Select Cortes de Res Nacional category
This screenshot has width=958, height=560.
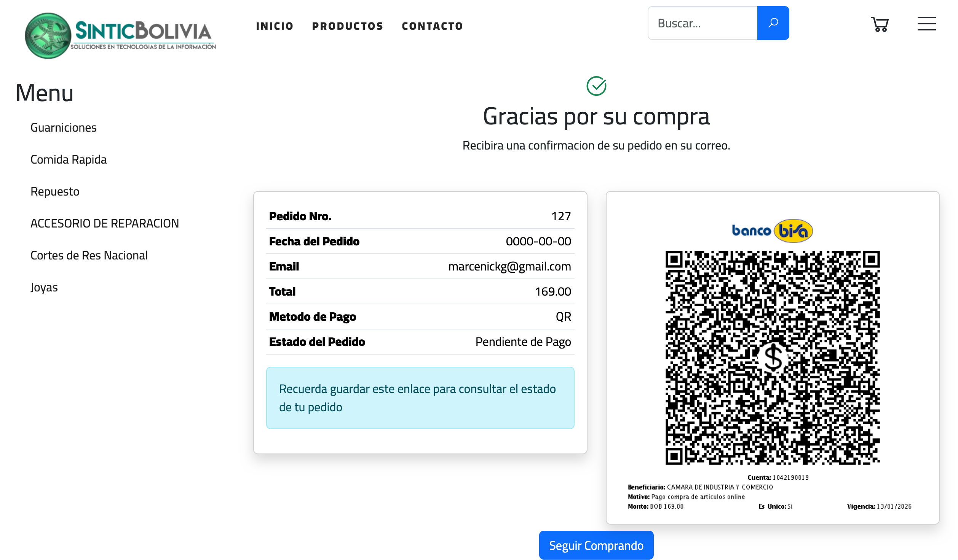point(89,255)
